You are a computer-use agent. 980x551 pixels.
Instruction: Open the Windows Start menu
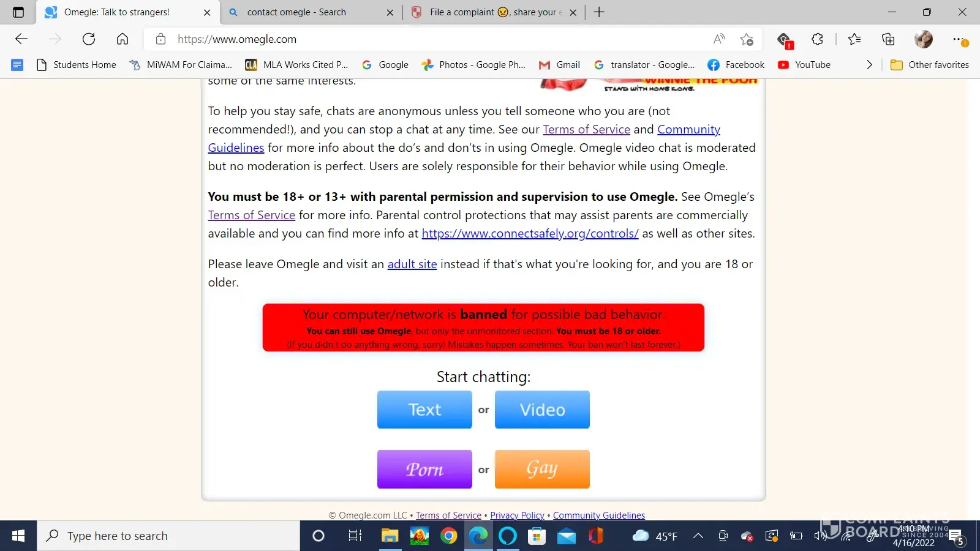[x=18, y=536]
